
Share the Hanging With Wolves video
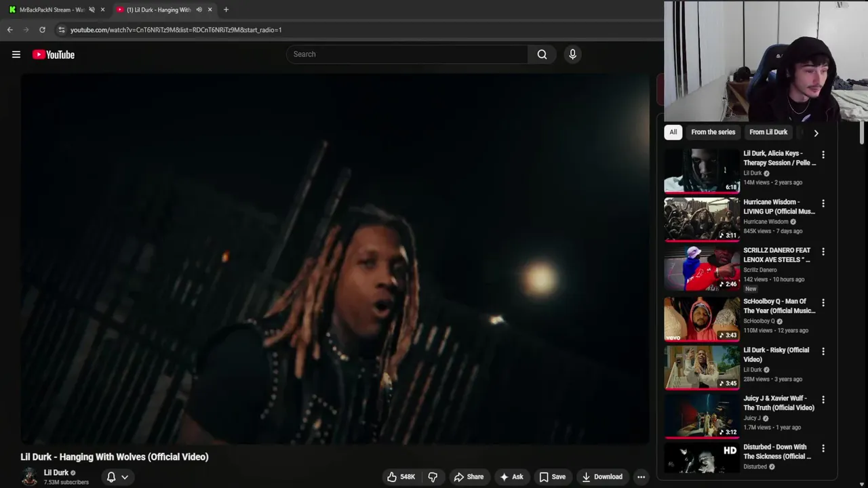pyautogui.click(x=469, y=477)
